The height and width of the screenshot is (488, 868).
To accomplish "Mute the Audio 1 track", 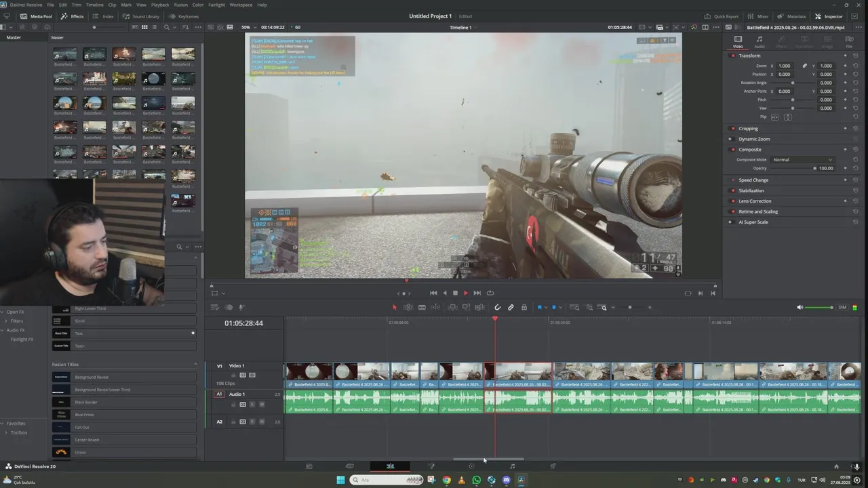I will point(262,405).
